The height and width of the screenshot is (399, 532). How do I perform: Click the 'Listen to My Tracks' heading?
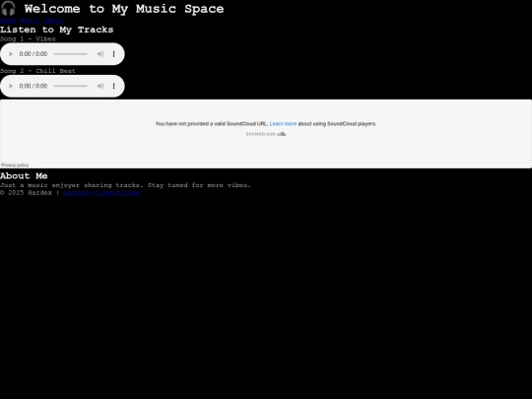tap(57, 30)
